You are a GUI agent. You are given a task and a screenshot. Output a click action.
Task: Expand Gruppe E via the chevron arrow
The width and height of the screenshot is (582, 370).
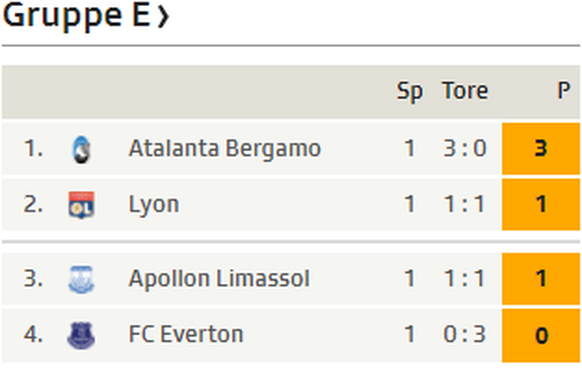click(163, 17)
